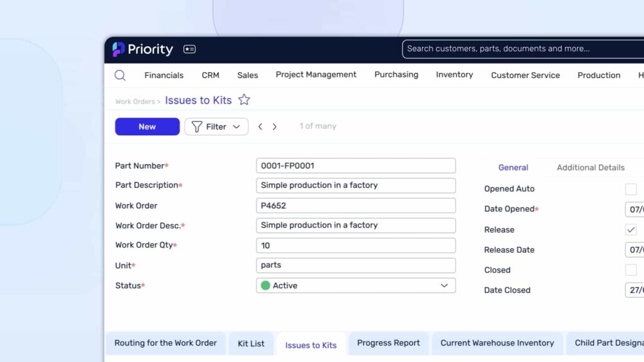644x362 pixels.
Task: Open the Current Warehouse Inventory tab
Action: (497, 343)
